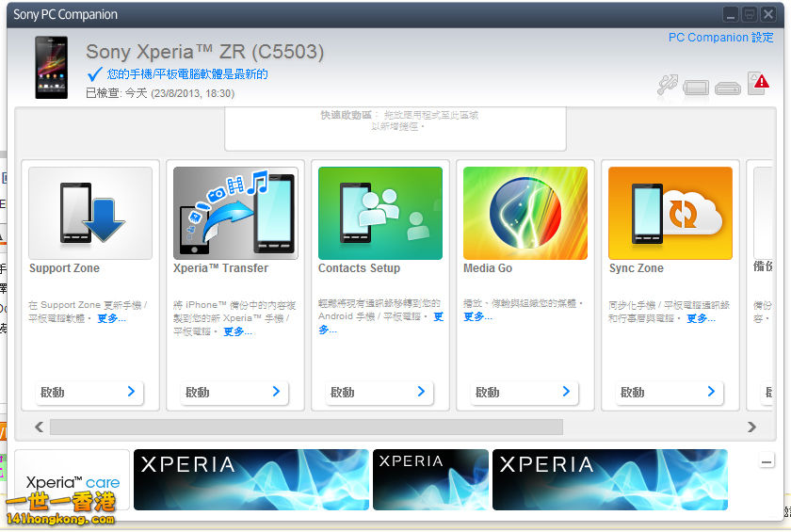Click the 'more' link in Media Go description
This screenshot has height=532, width=791.
click(477, 317)
